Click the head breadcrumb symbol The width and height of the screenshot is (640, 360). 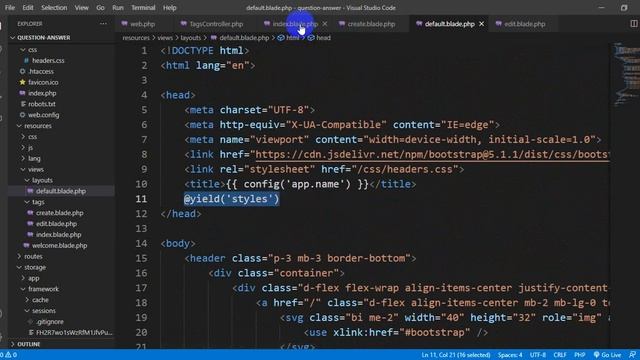coord(319,38)
